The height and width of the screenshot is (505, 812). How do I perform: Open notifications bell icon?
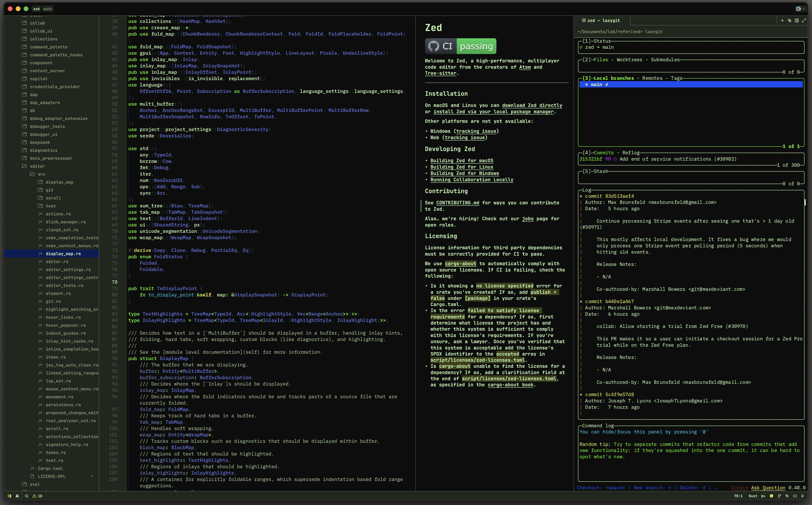[803, 496]
